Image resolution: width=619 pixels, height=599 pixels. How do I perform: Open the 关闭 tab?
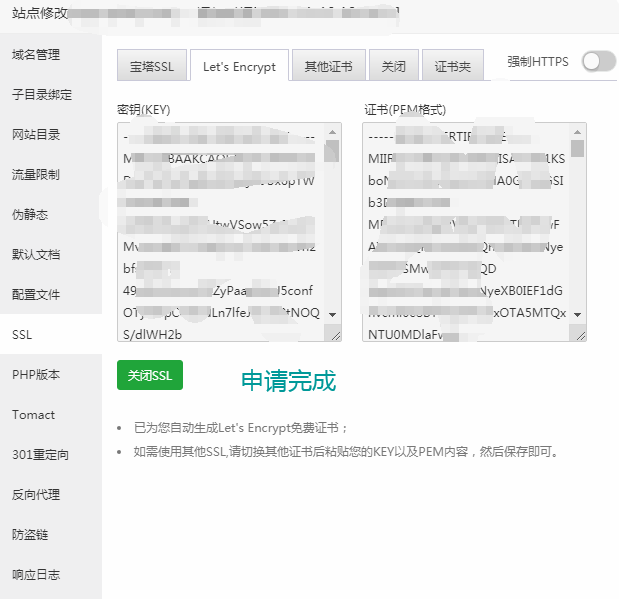click(394, 66)
